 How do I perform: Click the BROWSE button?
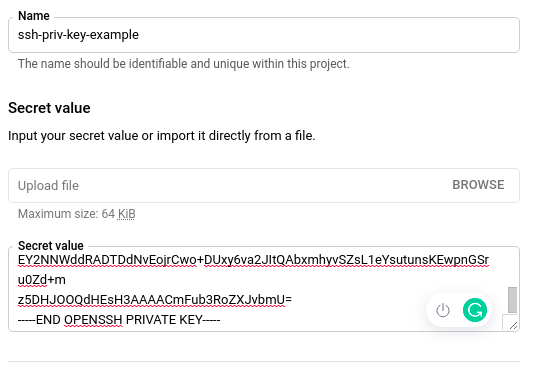[x=478, y=185]
